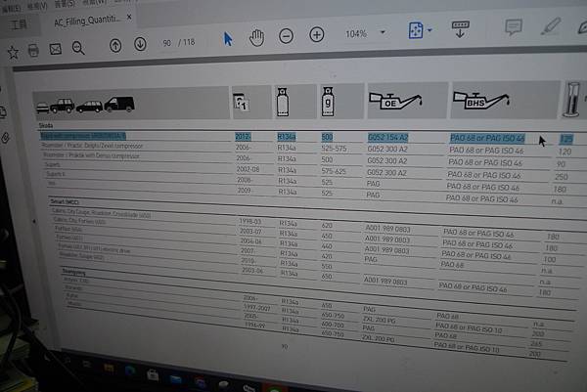Click the highlighted 2012- year cell

(x=243, y=137)
